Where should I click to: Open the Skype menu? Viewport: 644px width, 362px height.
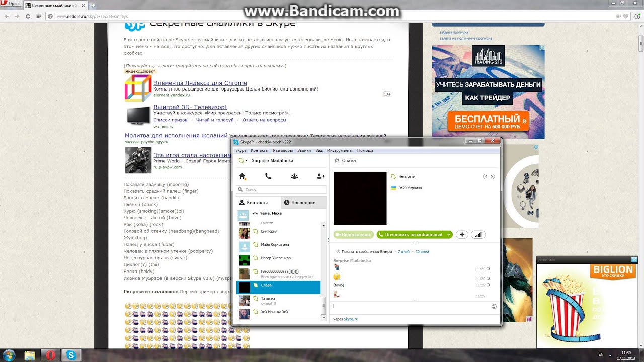(241, 150)
